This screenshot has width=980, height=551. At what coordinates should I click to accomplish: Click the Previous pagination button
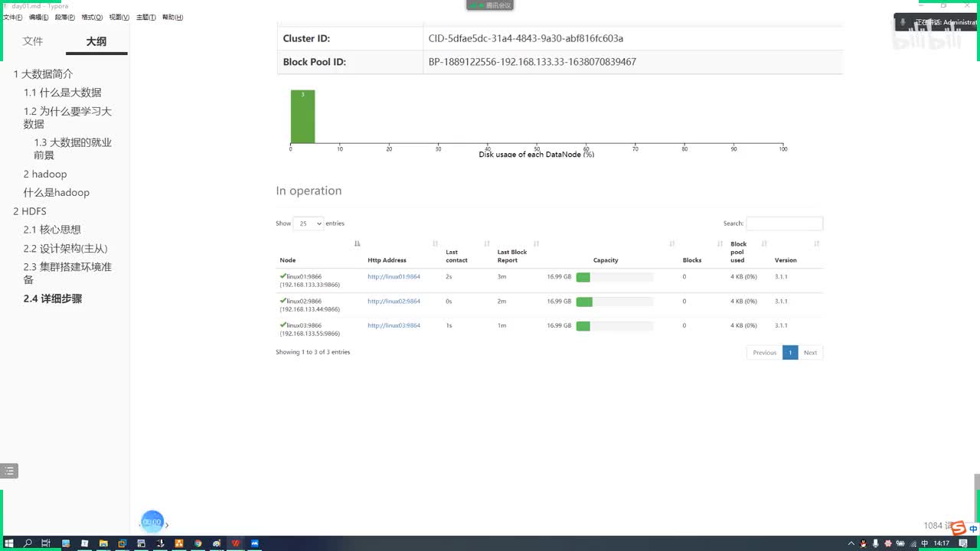(x=764, y=353)
